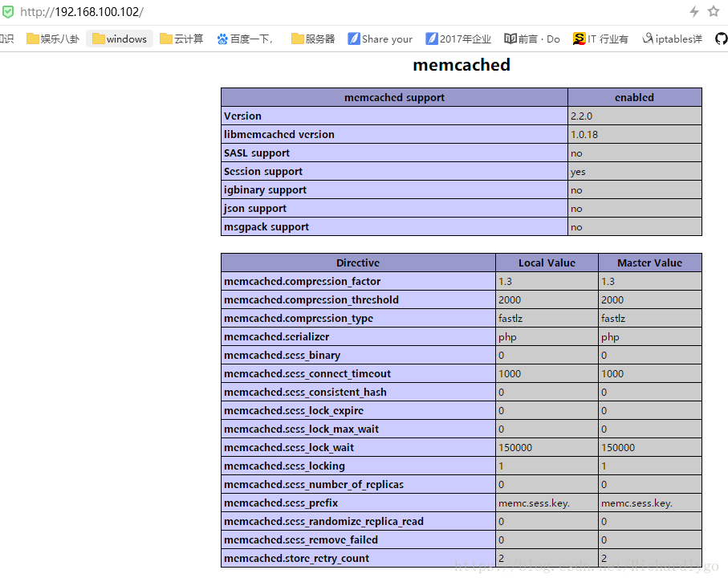Click the enabled header cell

[634, 98]
